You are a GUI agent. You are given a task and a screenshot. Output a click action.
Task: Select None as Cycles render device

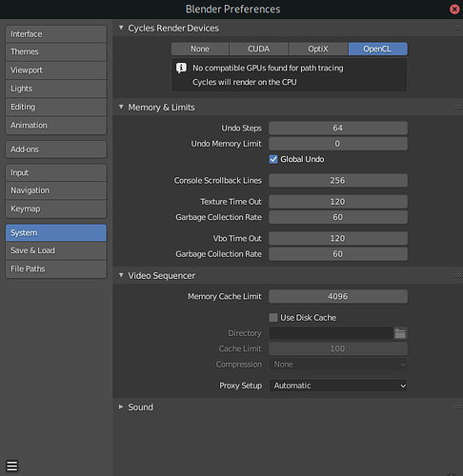pos(200,49)
